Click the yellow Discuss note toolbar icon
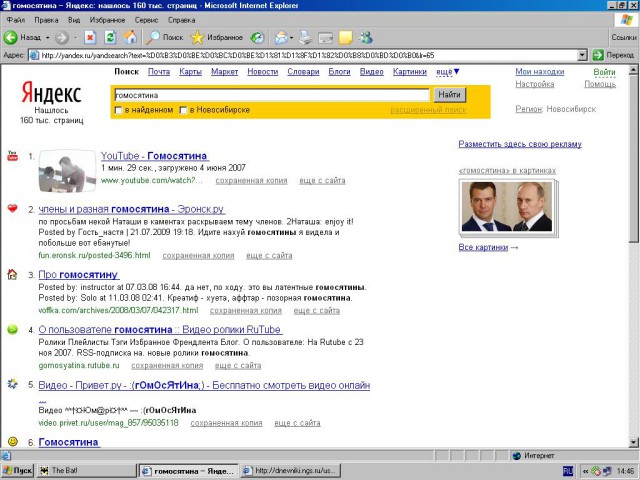Image resolution: width=640 pixels, height=480 pixels. point(345,38)
